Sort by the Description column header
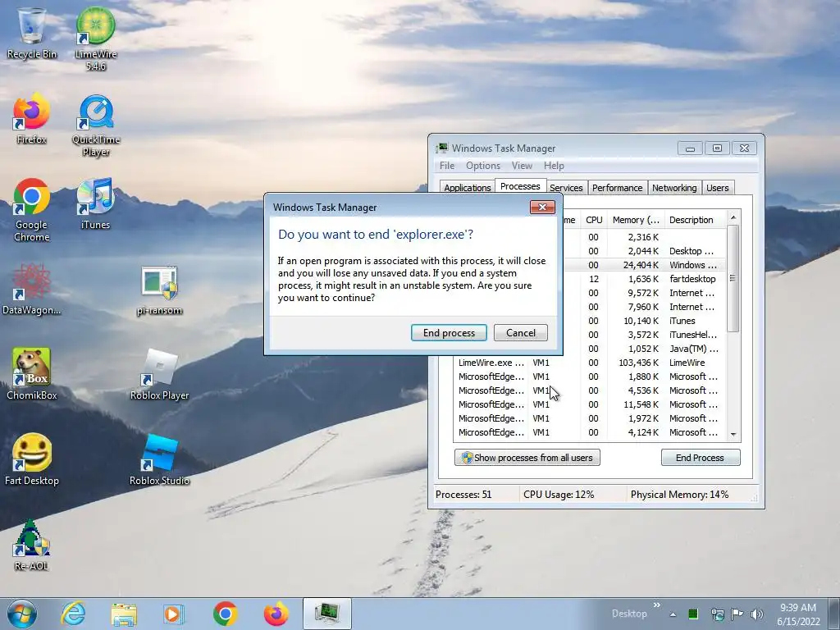Image resolution: width=840 pixels, height=630 pixels. [x=695, y=220]
